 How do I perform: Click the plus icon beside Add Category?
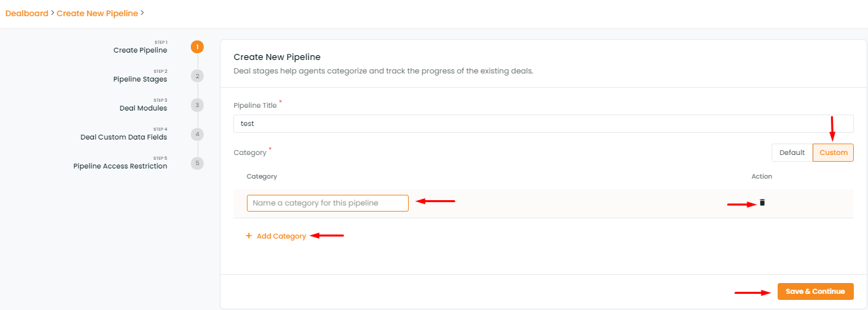tap(248, 236)
